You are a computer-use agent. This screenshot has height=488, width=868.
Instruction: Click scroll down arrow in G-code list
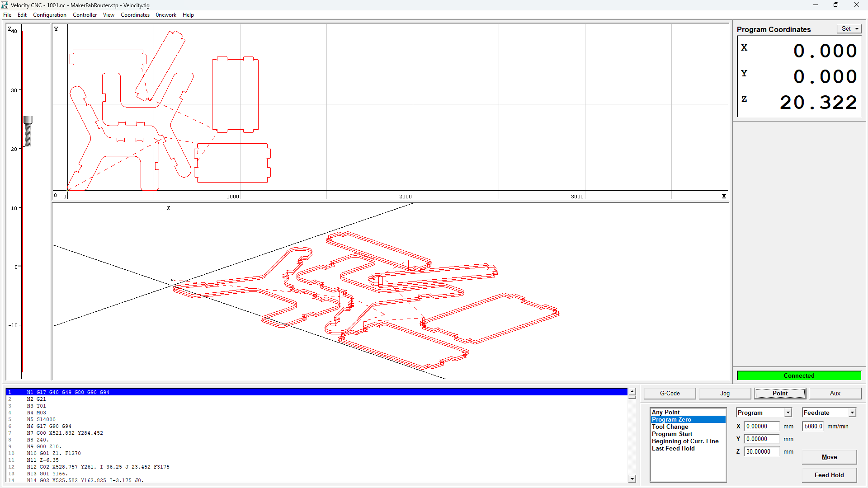tap(632, 479)
